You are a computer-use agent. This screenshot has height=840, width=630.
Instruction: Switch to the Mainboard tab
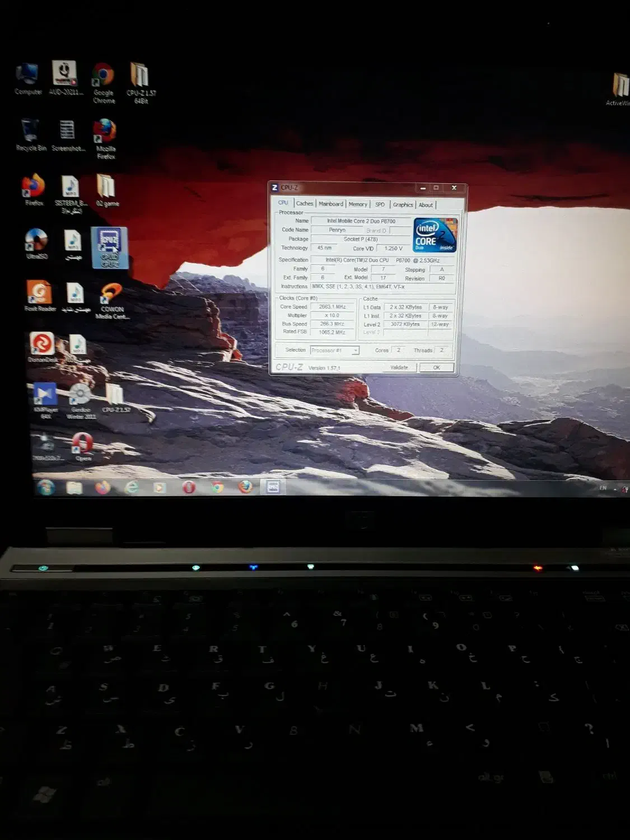pyautogui.click(x=330, y=204)
